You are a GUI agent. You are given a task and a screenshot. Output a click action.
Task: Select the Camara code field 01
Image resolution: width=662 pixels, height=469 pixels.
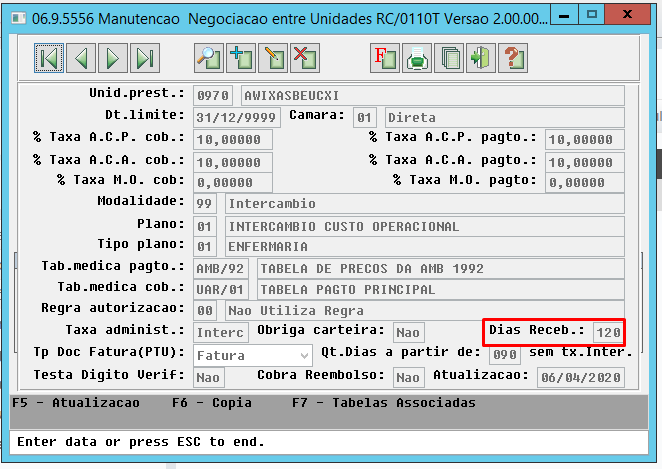tap(364, 117)
